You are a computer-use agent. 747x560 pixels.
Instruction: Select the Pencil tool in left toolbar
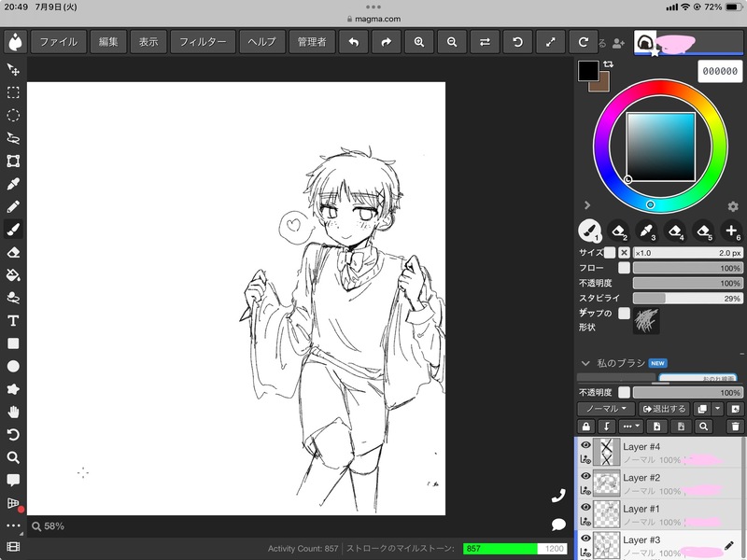coord(13,206)
